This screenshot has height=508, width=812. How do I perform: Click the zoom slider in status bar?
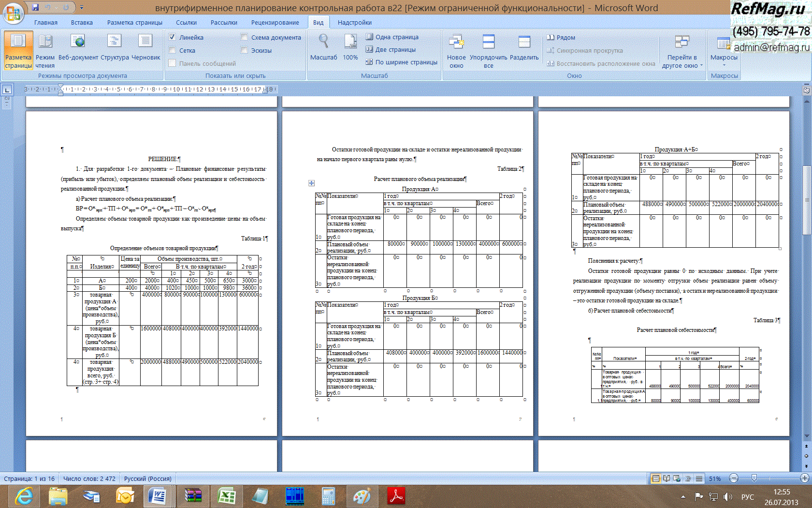point(754,478)
